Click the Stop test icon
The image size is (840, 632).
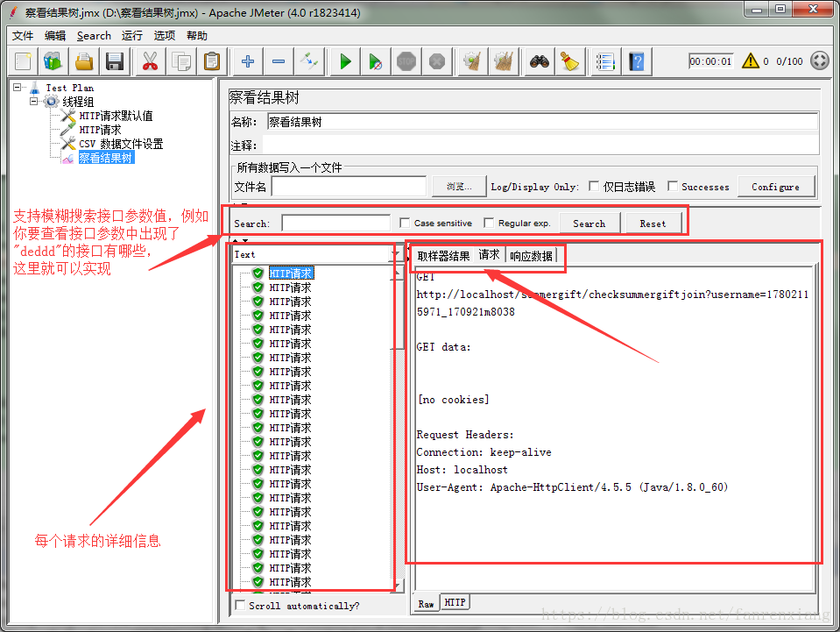click(406, 61)
